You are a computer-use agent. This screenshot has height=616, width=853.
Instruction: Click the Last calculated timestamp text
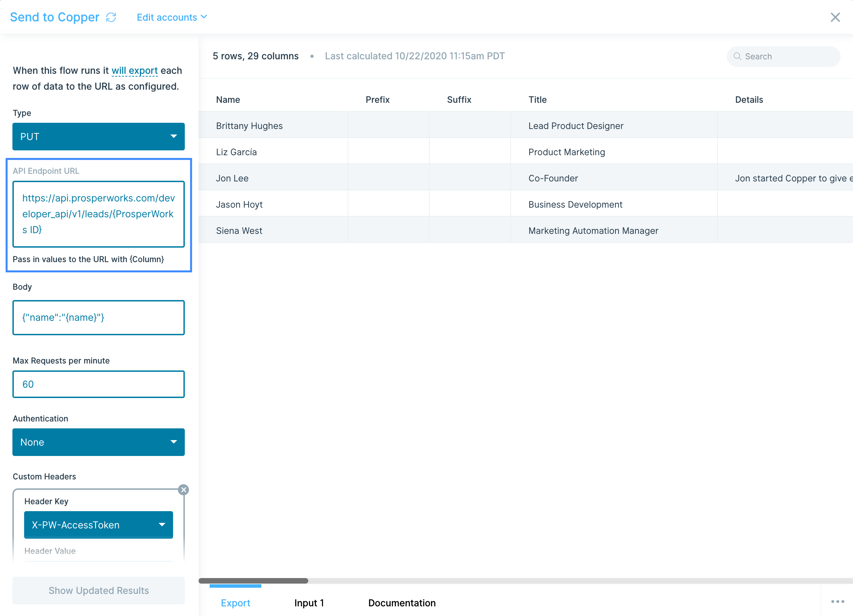(x=415, y=56)
